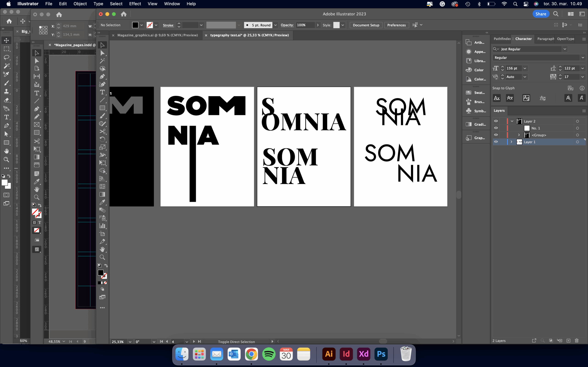The image size is (588, 367).
Task: Switch to Magazine_graphics.ai document tab
Action: coord(157,35)
